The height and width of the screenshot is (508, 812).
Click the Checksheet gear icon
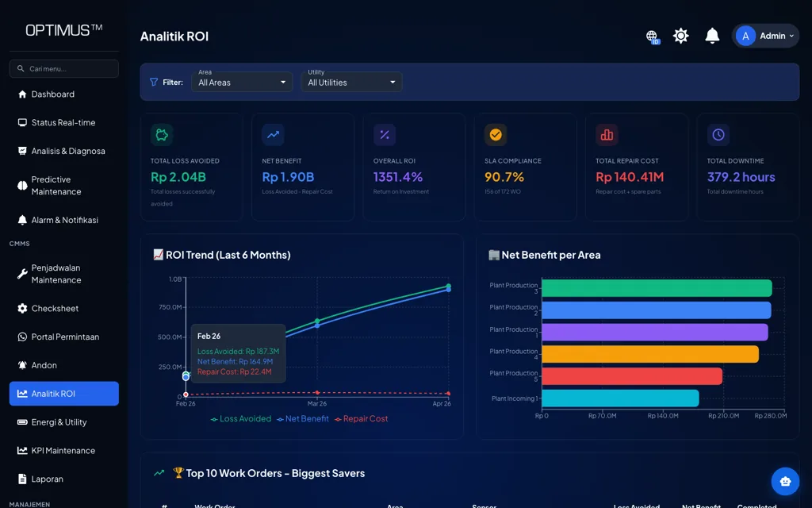pyautogui.click(x=22, y=309)
